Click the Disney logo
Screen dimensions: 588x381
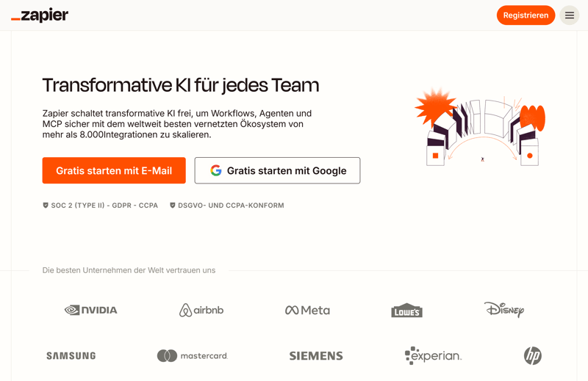[504, 309]
